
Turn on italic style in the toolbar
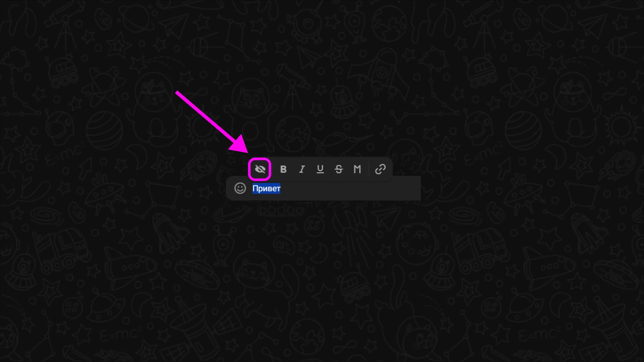coord(302,169)
